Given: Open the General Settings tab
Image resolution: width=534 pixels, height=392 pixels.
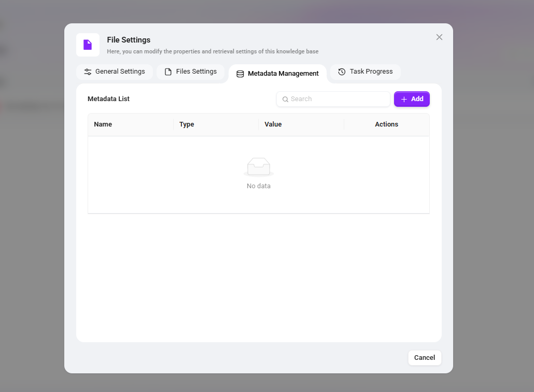Looking at the screenshot, I should point(115,72).
